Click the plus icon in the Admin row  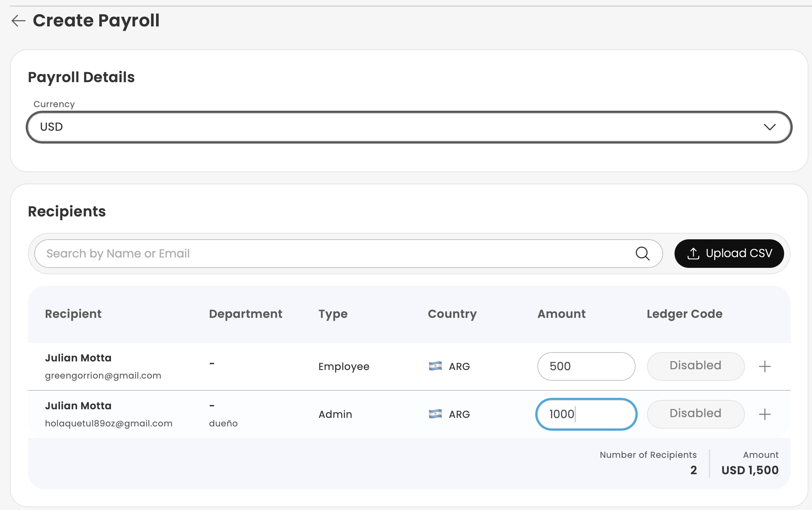coord(765,414)
